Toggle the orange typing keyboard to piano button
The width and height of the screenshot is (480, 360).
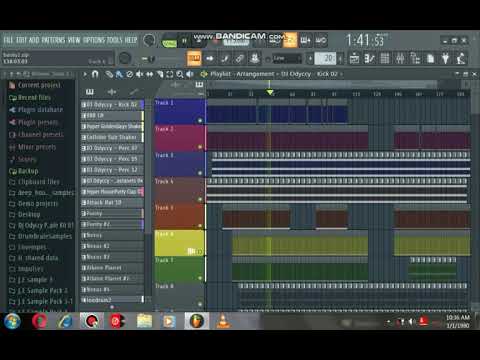[194, 59]
